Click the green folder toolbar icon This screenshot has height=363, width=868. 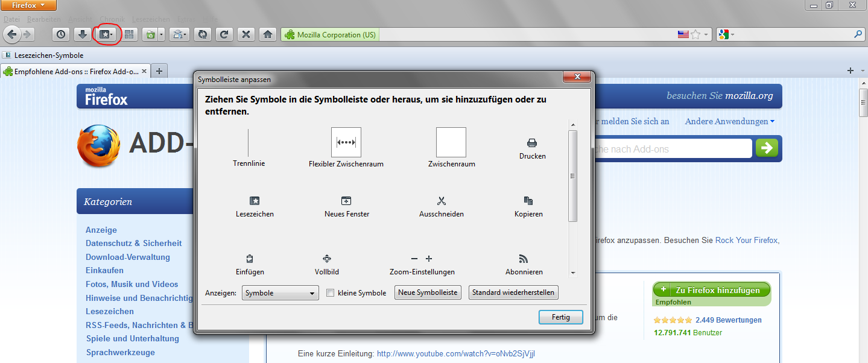(151, 35)
